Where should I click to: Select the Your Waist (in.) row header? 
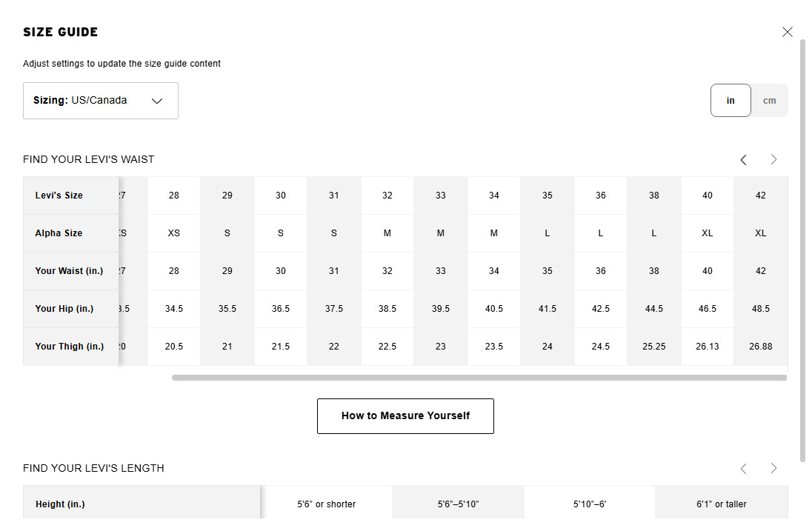point(71,271)
